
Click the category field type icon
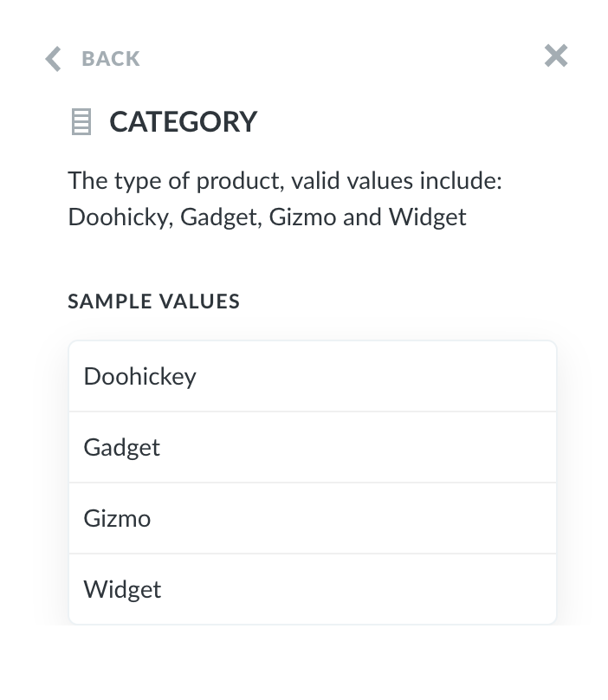81,121
